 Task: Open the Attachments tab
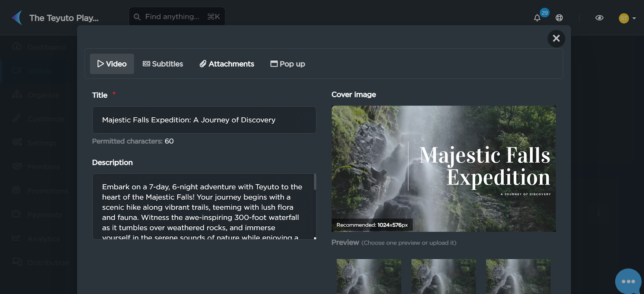227,64
